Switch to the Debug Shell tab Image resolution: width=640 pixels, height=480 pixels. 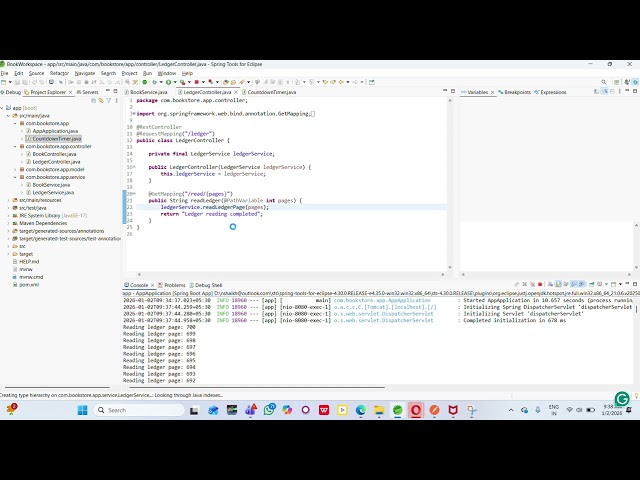coord(206,285)
